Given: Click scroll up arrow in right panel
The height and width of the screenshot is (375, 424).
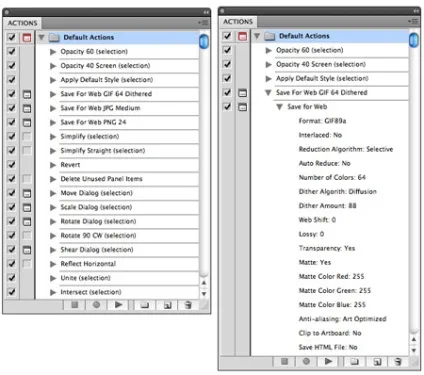Looking at the screenshot, I should click(414, 339).
